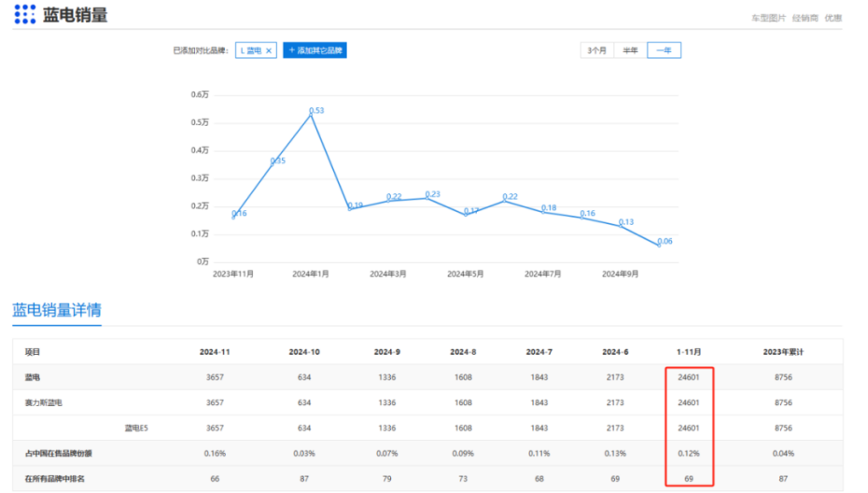Click the 蓝电销量 page title
This screenshot has width=868, height=493.
(x=76, y=16)
